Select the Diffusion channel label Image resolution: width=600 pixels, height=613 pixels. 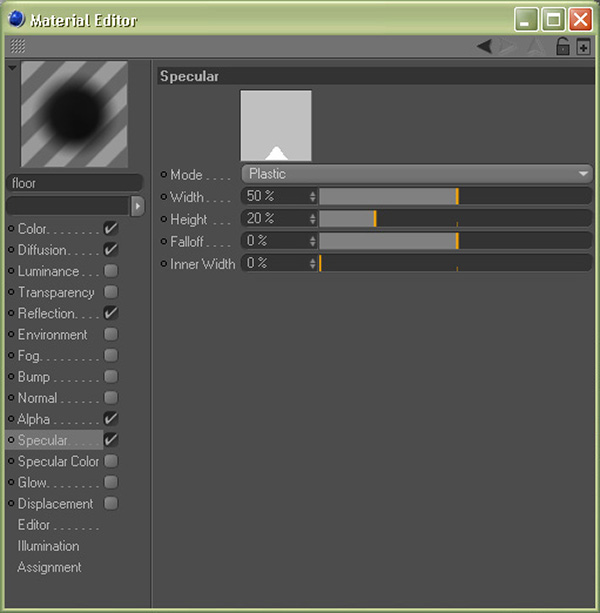click(x=43, y=250)
